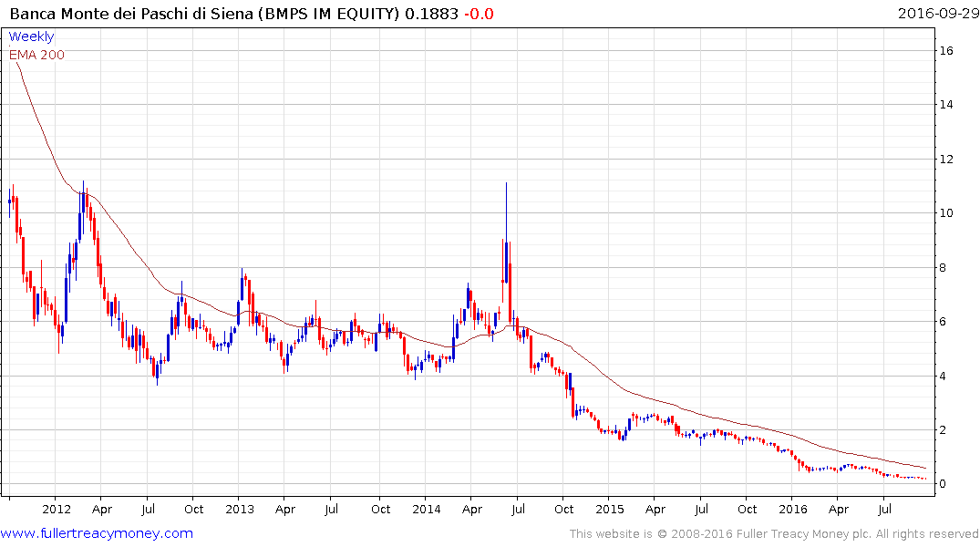Click the x-axis label 2015
The image size is (980, 547).
(609, 509)
